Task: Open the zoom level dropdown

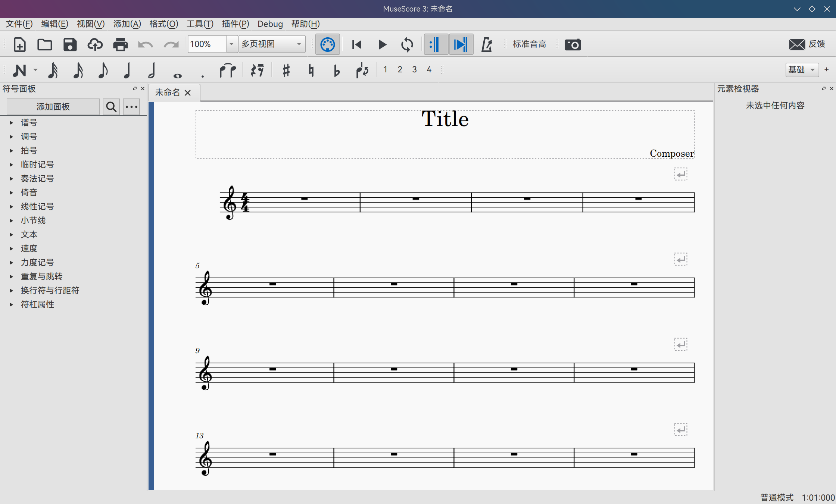Action: click(x=231, y=44)
